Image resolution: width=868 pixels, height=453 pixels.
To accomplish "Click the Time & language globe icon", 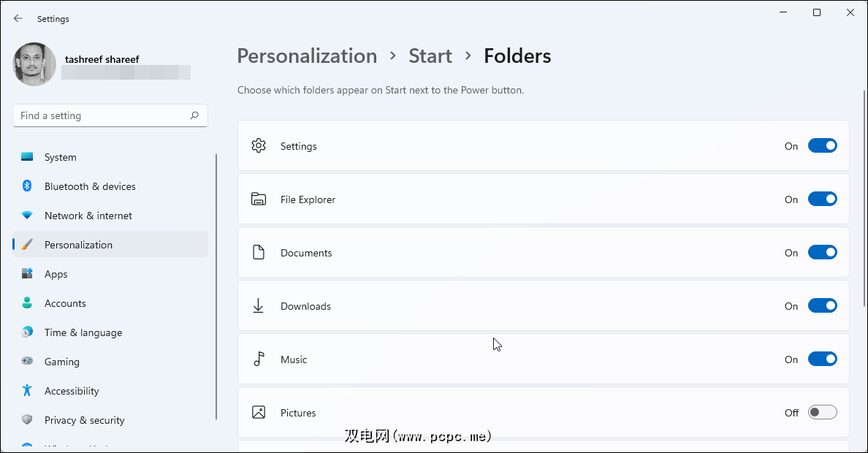I will (x=27, y=332).
